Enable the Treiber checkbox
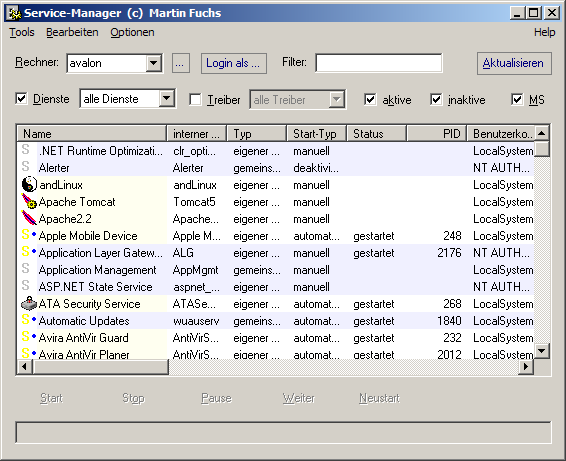The width and height of the screenshot is (566, 461). pyautogui.click(x=195, y=100)
